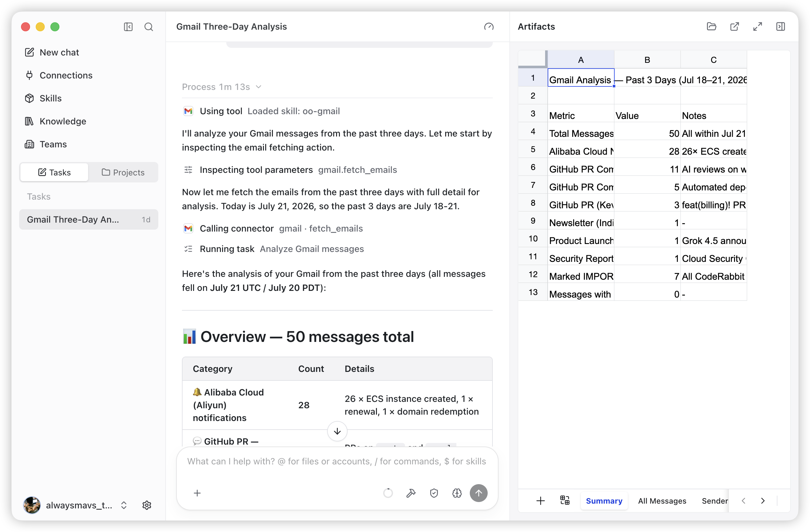Click the Gmail icon beside Using tool

(x=188, y=111)
